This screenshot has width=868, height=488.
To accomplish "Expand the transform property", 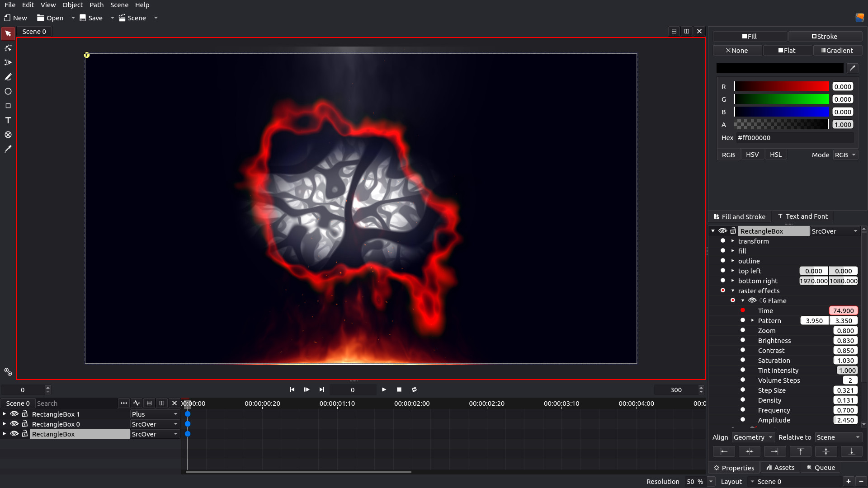I will click(x=733, y=241).
